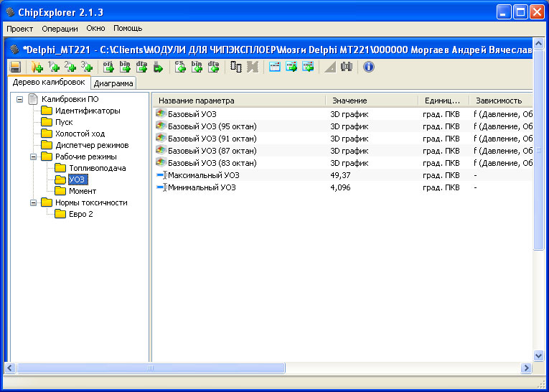Viewport: 549px width, 392px height.
Task: Click the save (floppy disk) toolbar icon
Action: pos(14,67)
